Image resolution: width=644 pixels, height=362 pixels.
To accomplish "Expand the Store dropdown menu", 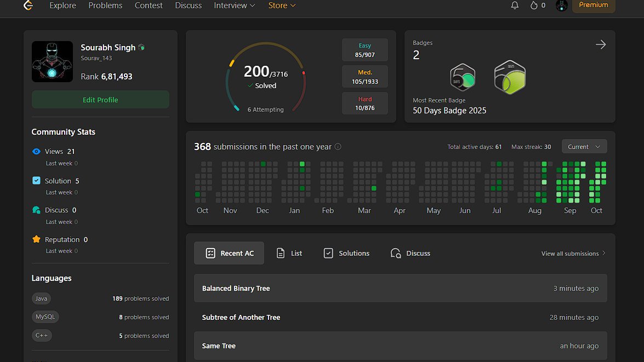I will 282,5.
